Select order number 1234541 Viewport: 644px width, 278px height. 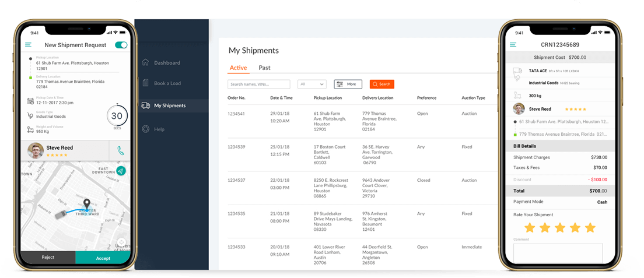pos(237,114)
